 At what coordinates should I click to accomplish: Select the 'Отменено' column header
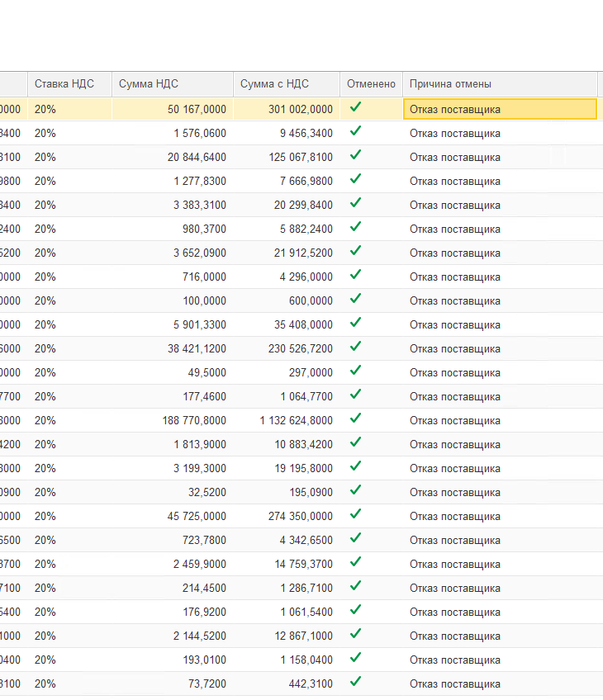(x=371, y=83)
